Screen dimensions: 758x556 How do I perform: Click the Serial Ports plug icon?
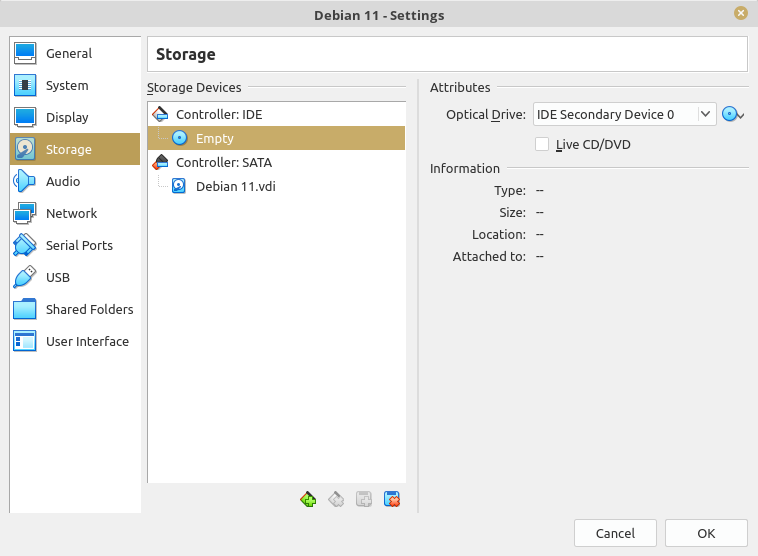pyautogui.click(x=25, y=245)
